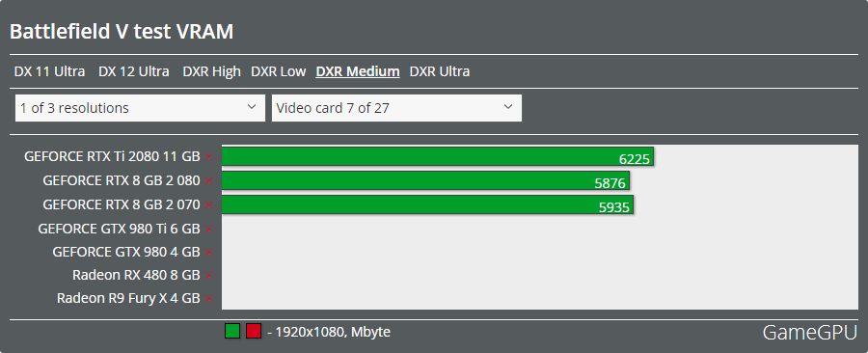Click the red legend color swatch
Viewport: 868px width, 353px height.
point(254,332)
